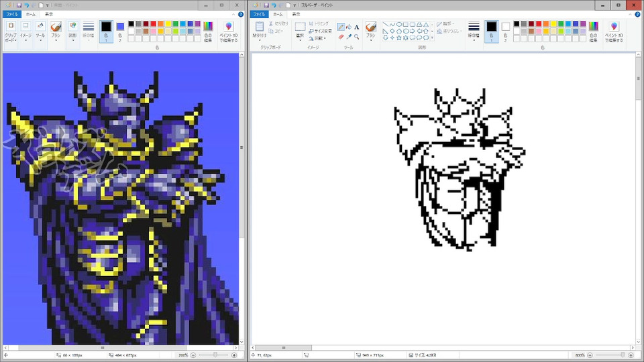Click the Resize (サイズ変更) icon in right window
Image resolution: width=644 pixels, height=362 pixels.
coord(311,31)
